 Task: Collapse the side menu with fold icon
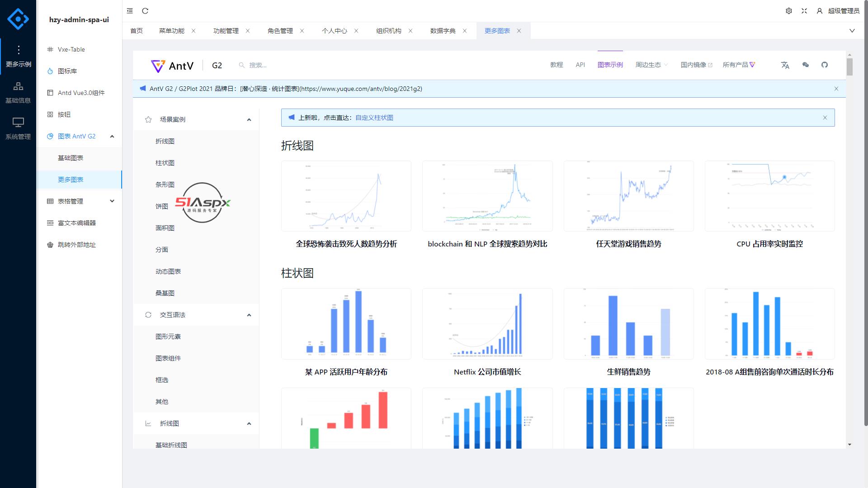(x=130, y=11)
